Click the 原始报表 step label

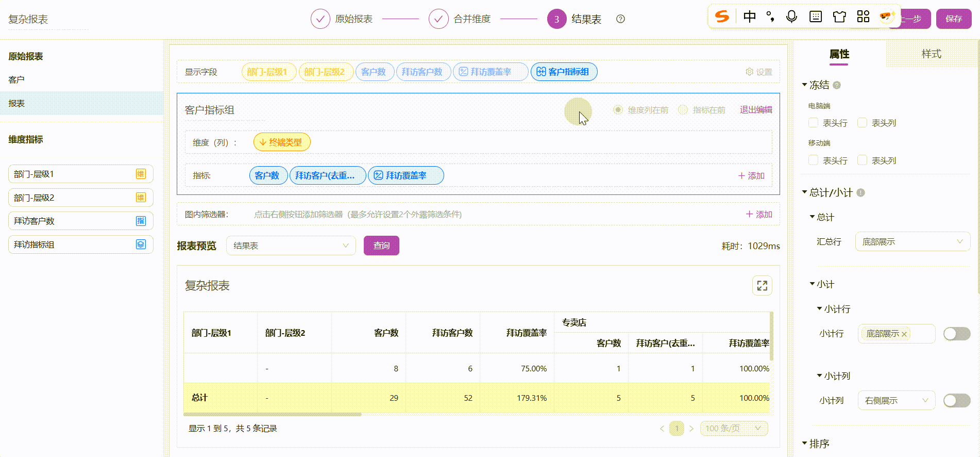(x=353, y=19)
